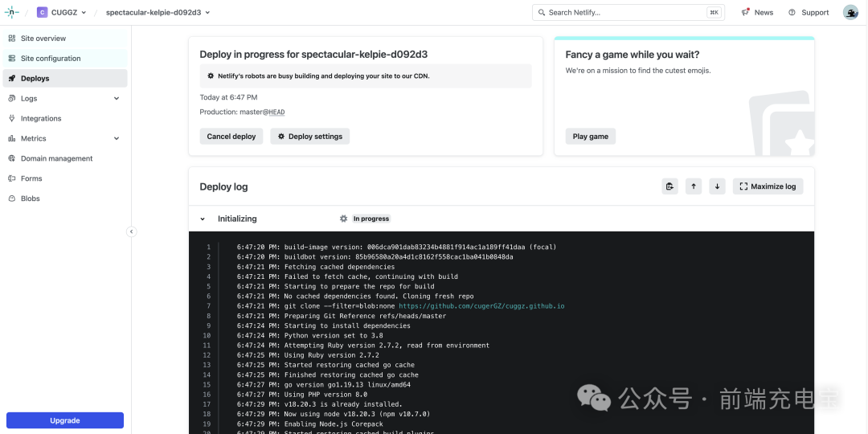This screenshot has height=434, width=868.
Task: Open Domain management
Action: [65, 158]
